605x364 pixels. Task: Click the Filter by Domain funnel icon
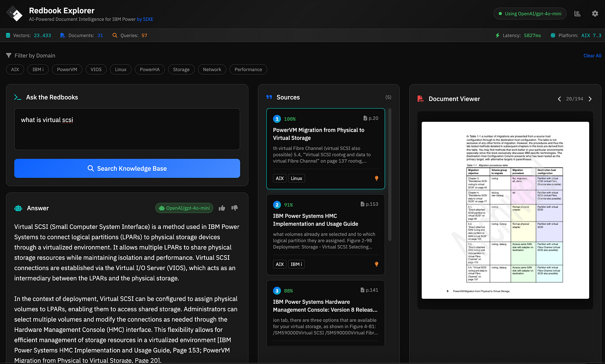pyautogui.click(x=9, y=55)
